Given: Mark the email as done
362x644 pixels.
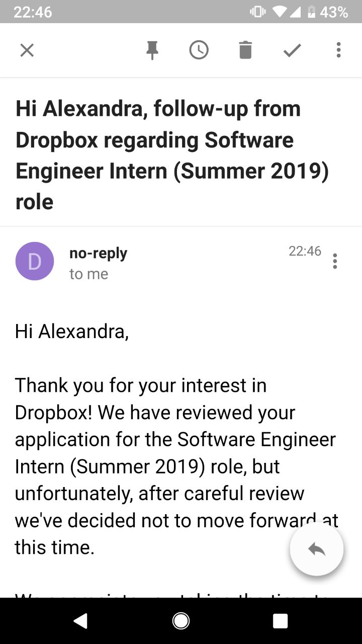Looking at the screenshot, I should (x=292, y=50).
